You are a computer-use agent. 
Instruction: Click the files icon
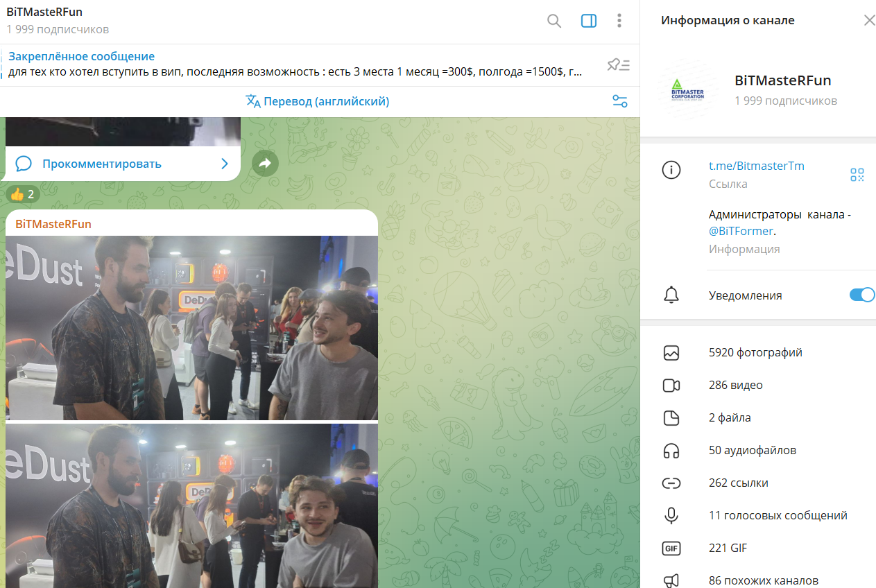[671, 418]
